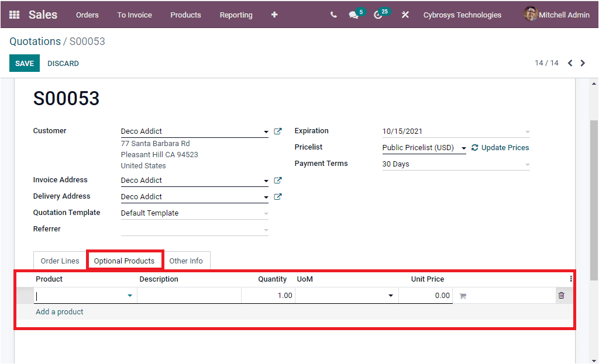599x364 pixels.
Task: Click the shopping cart icon on product row
Action: pos(462,295)
